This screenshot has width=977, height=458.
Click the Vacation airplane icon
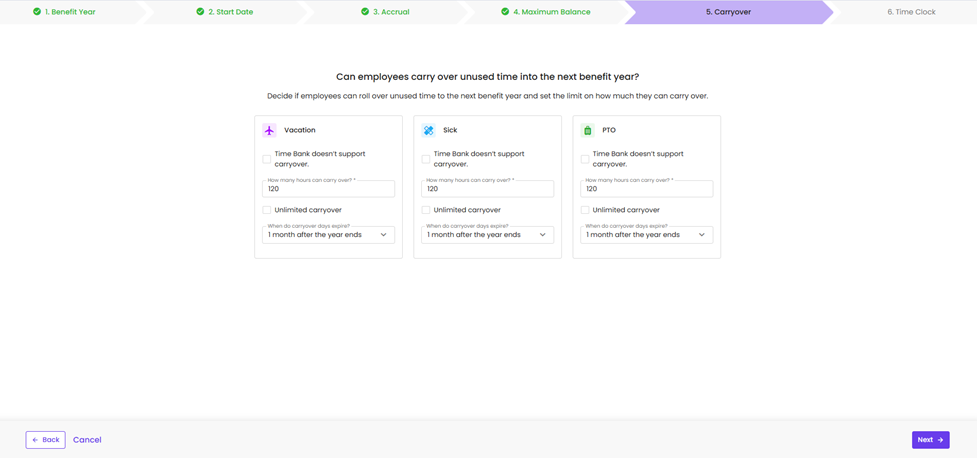[269, 130]
